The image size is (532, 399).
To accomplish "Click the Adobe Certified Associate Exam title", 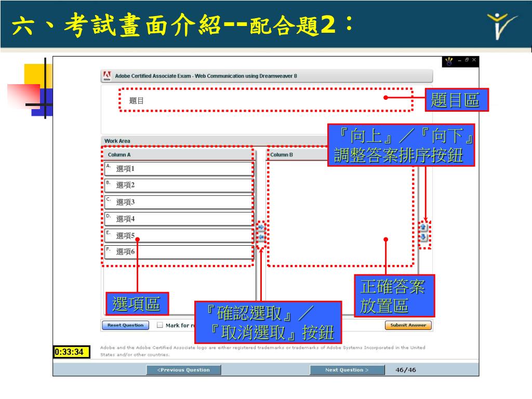I will pyautogui.click(x=206, y=76).
